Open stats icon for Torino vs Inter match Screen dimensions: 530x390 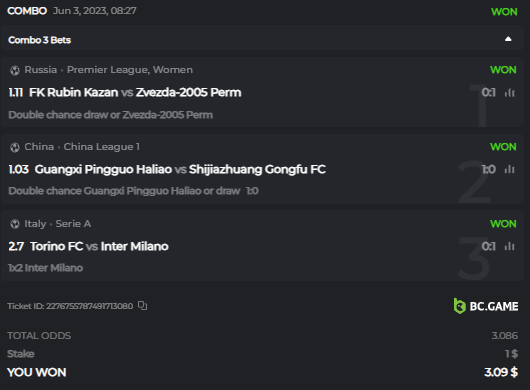(509, 246)
